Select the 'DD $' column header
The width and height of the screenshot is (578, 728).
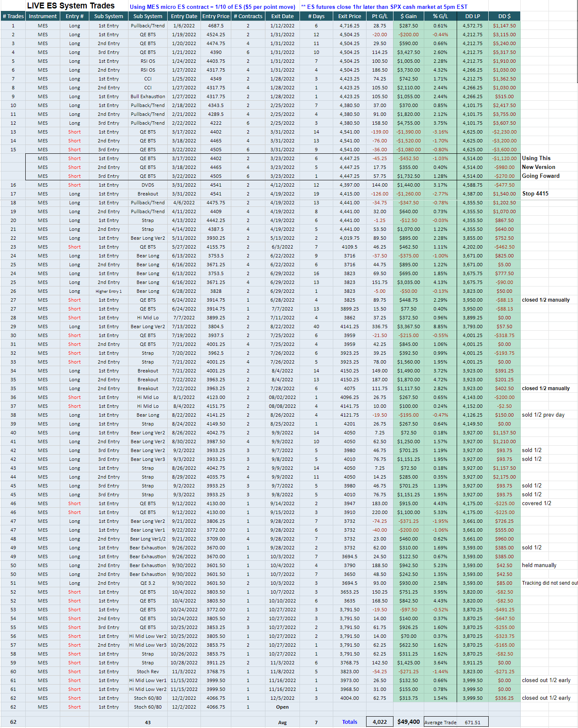coord(504,16)
